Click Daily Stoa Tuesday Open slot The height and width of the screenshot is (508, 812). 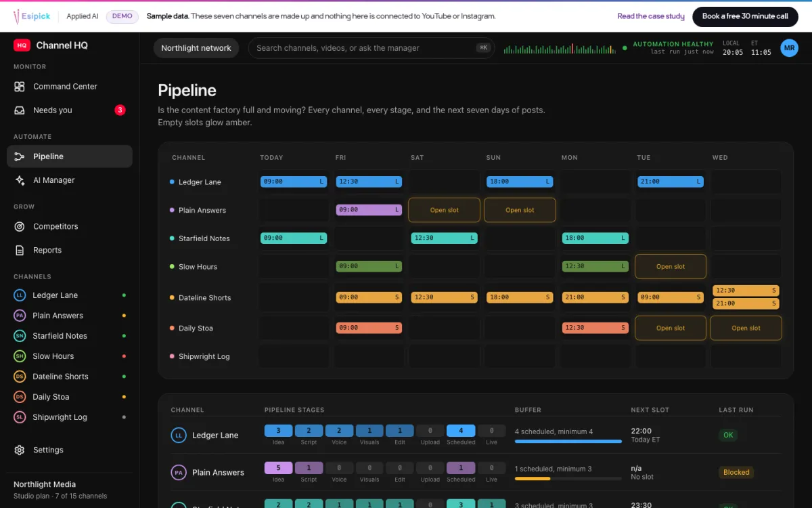pyautogui.click(x=671, y=329)
